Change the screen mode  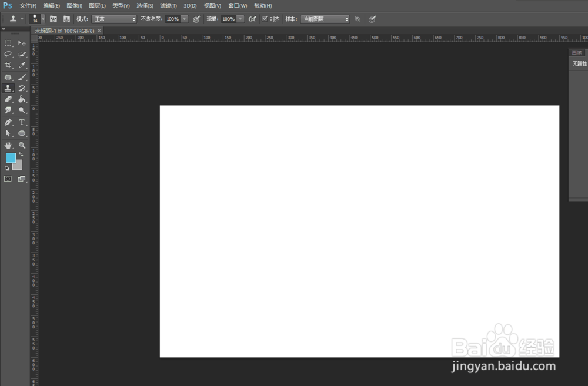(x=22, y=179)
